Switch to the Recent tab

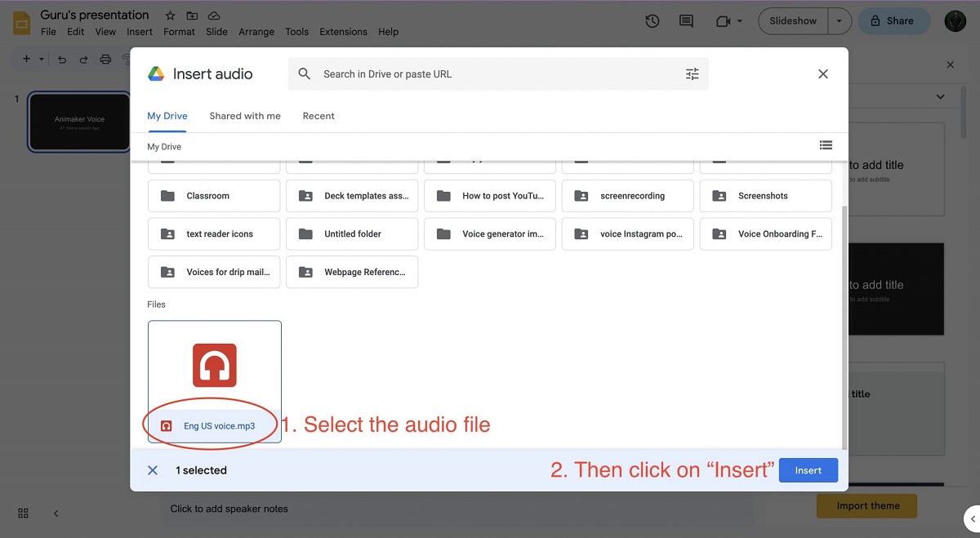tap(318, 116)
